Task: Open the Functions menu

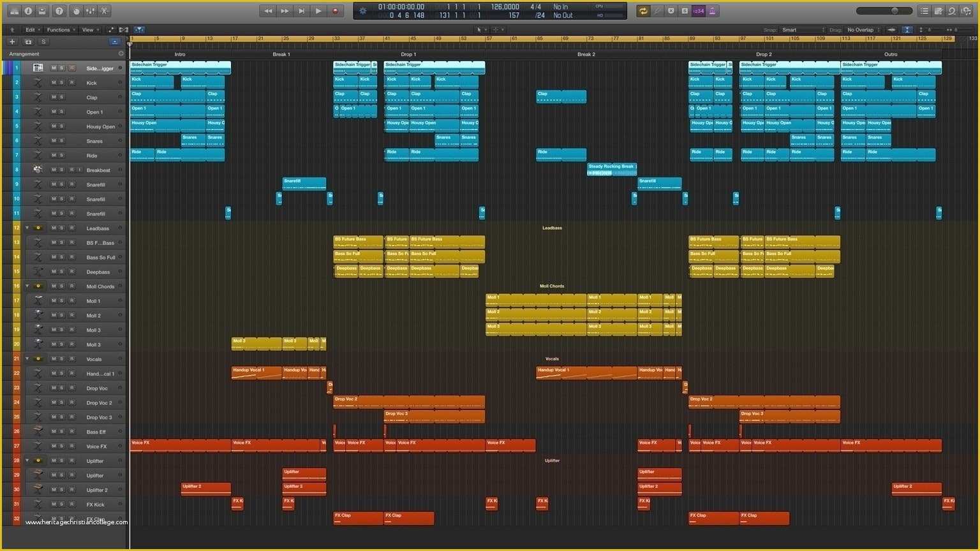Action: coord(61,30)
